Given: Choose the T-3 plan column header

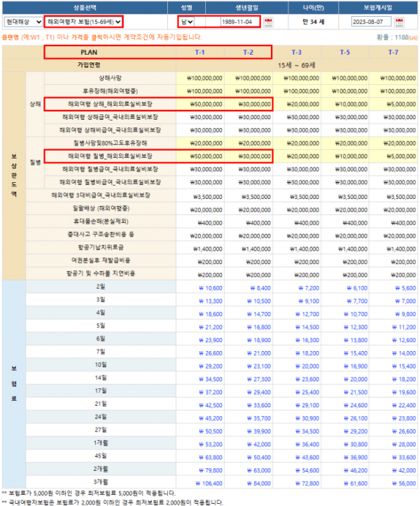Looking at the screenshot, I should pyautogui.click(x=296, y=52).
